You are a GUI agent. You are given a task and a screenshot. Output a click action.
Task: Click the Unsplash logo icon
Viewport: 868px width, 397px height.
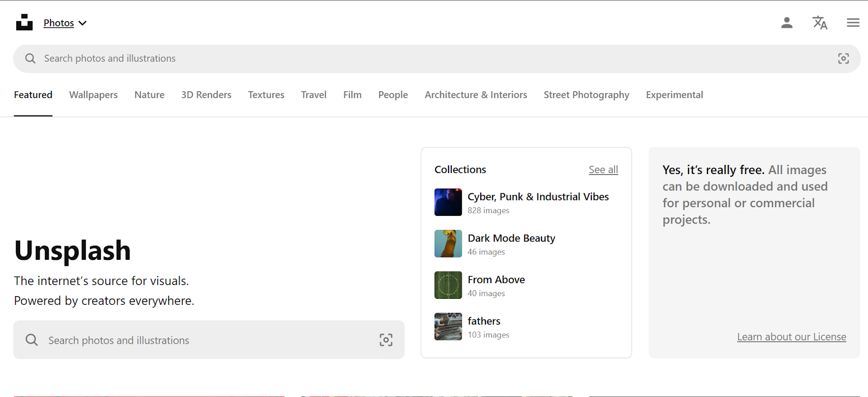coord(24,22)
